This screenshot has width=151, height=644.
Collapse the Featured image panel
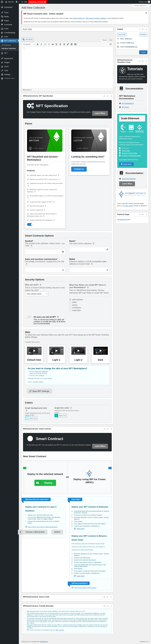(x=146, y=215)
